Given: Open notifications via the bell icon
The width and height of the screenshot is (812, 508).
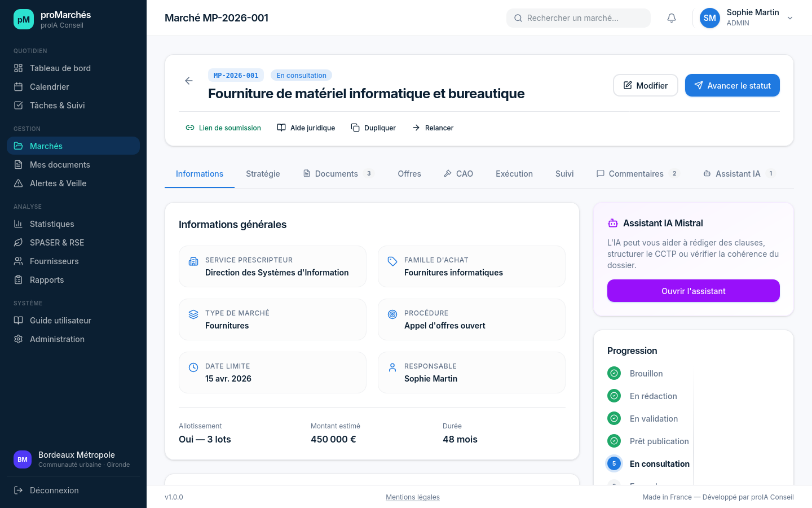Looking at the screenshot, I should coord(671,17).
